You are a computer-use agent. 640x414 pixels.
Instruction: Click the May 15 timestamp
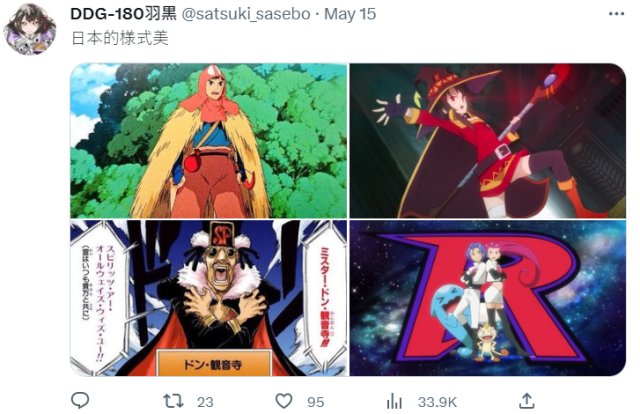point(350,14)
